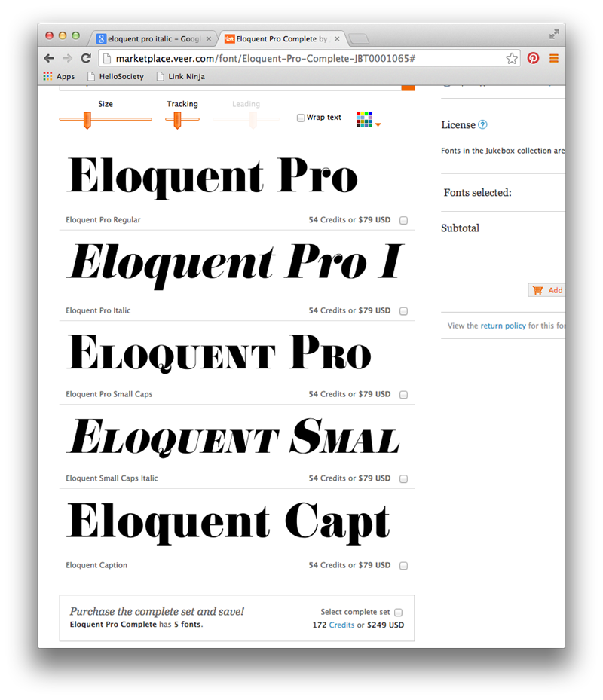
Task: Enable the Wrap text checkbox
Action: coord(301,118)
